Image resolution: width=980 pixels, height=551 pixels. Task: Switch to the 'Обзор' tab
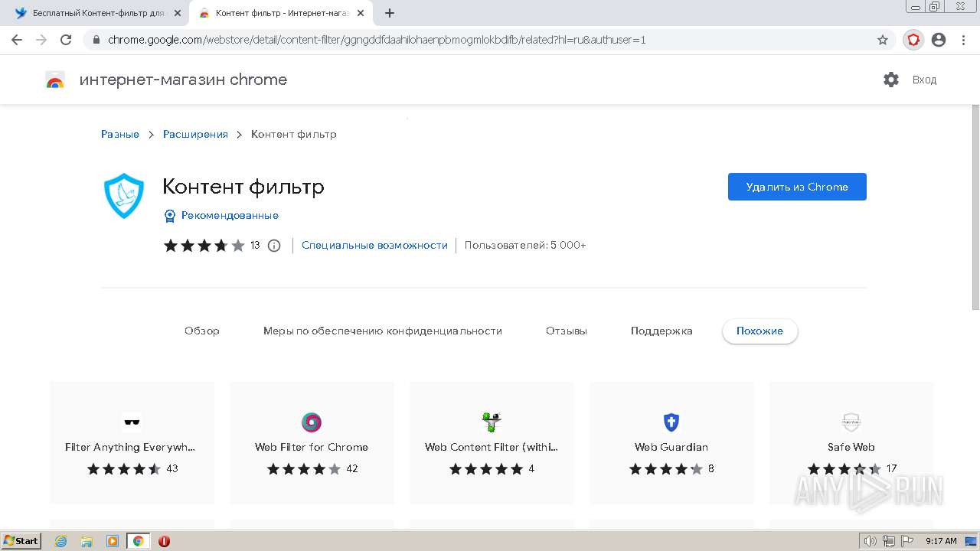pos(202,331)
